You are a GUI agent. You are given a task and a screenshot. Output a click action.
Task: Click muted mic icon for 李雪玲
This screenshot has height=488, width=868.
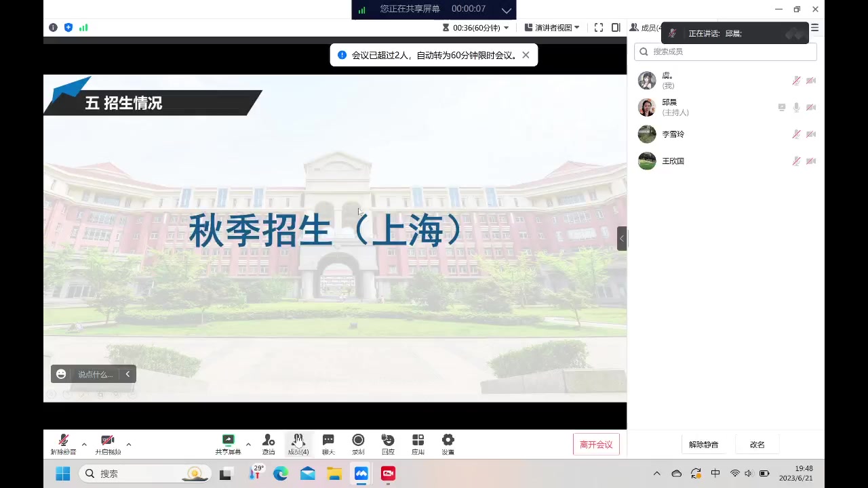[796, 134]
